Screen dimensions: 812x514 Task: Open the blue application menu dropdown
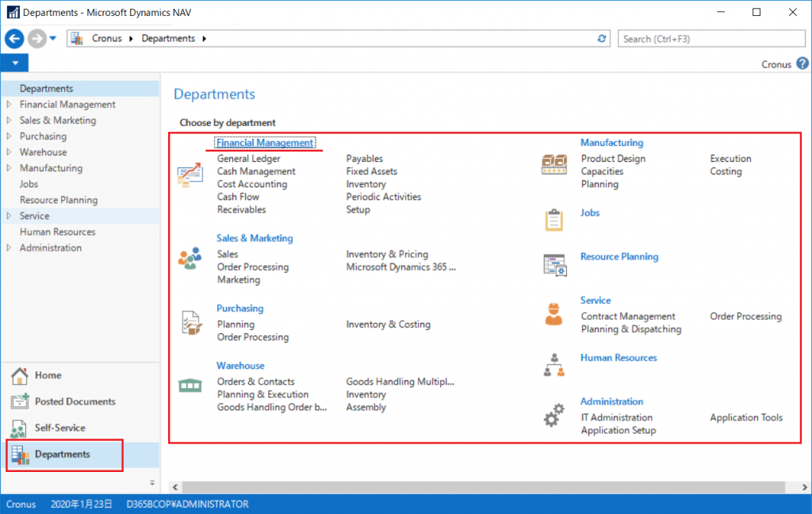tap(14, 63)
